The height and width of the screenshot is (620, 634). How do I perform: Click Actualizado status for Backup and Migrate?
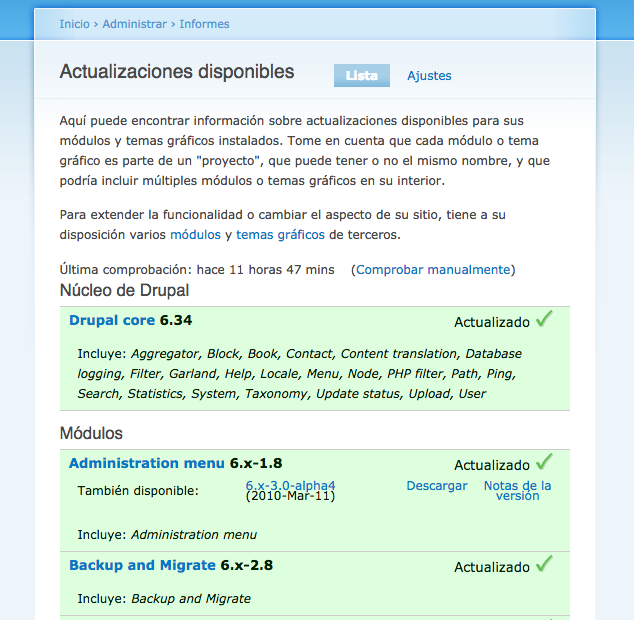click(x=492, y=567)
